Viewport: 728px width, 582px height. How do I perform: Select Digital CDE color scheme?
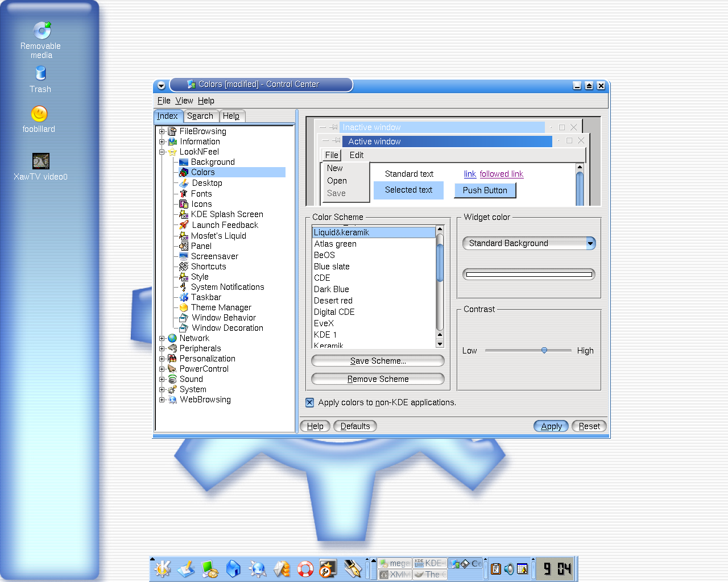click(x=374, y=312)
